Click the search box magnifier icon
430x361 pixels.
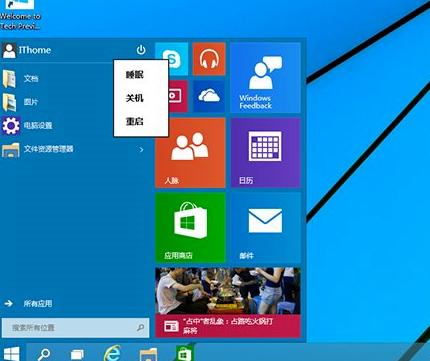tap(141, 328)
